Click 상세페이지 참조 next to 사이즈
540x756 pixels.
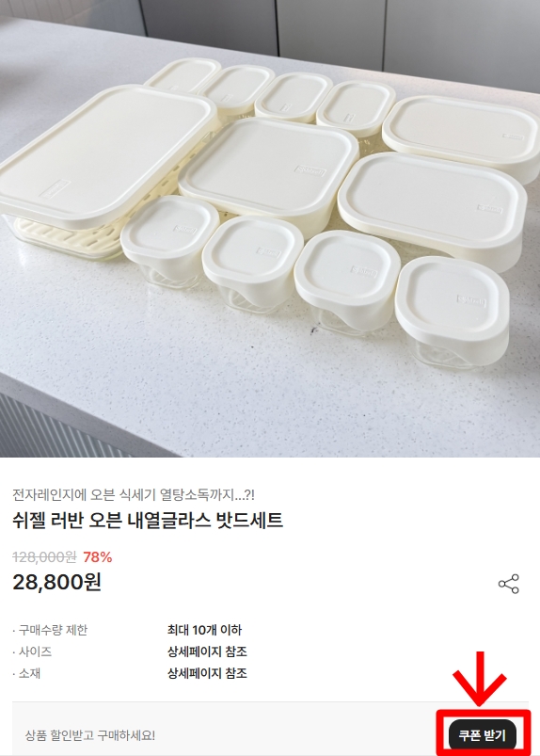coord(207,651)
